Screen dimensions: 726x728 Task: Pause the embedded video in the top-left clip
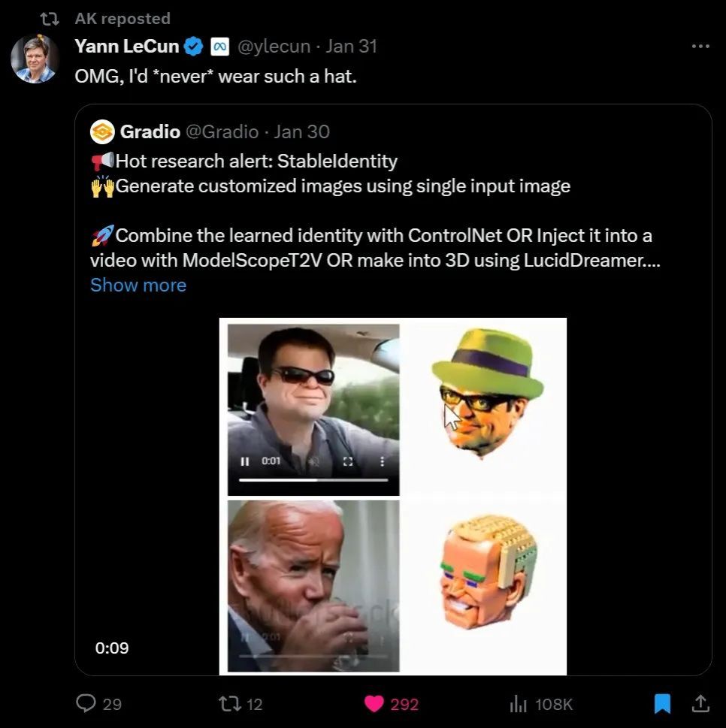[246, 461]
